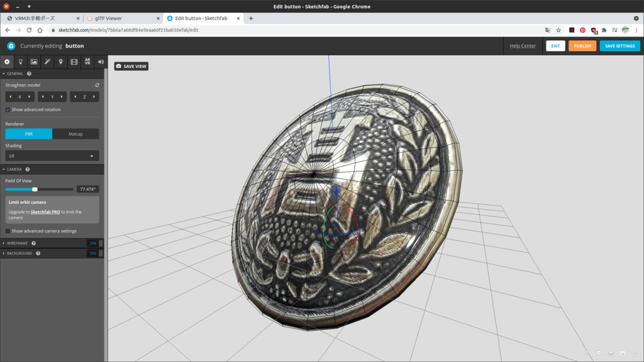The width and height of the screenshot is (644, 362).
Task: Click the Field Of View slider handle
Action: point(35,189)
